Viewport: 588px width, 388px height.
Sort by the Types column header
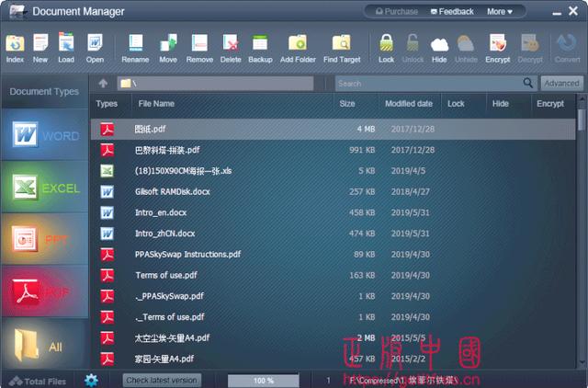[107, 104]
